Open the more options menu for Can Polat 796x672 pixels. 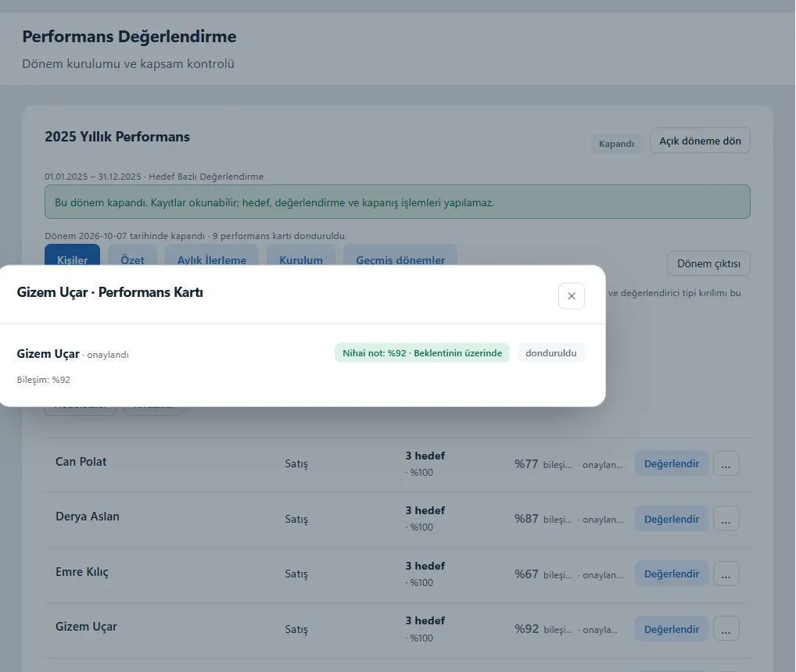[x=726, y=463]
